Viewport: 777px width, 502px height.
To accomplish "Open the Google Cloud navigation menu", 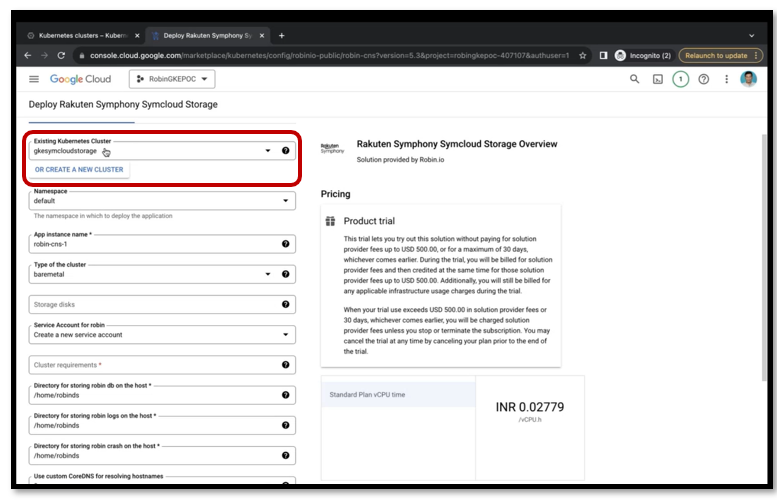I will click(x=34, y=79).
